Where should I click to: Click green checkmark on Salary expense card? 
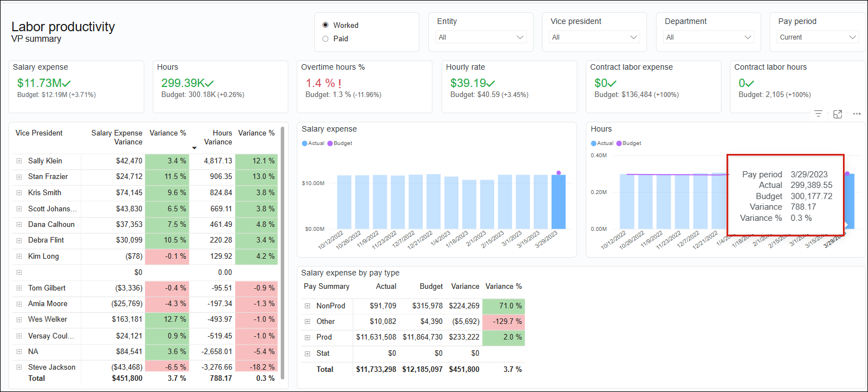pyautogui.click(x=67, y=84)
